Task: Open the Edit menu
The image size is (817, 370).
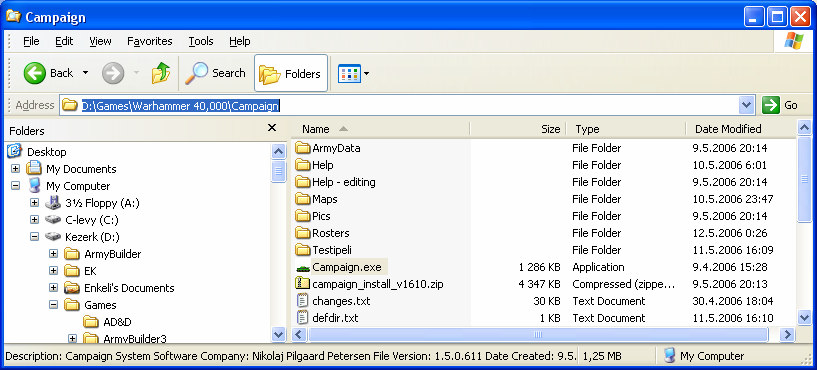Action: click(64, 41)
